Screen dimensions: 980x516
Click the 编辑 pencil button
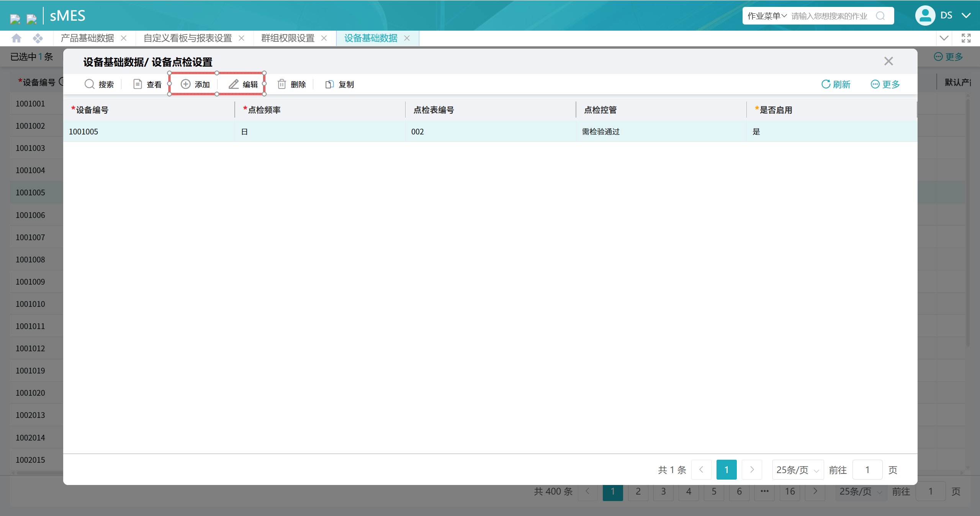tap(243, 84)
